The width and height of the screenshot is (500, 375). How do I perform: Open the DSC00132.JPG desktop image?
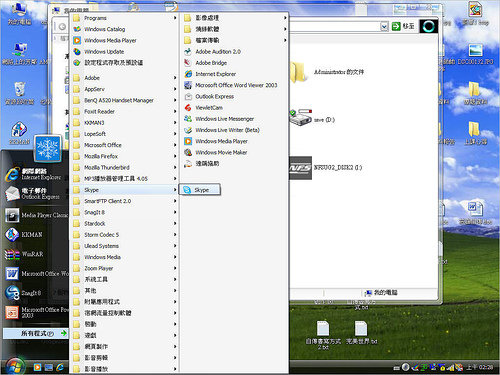coord(475,54)
